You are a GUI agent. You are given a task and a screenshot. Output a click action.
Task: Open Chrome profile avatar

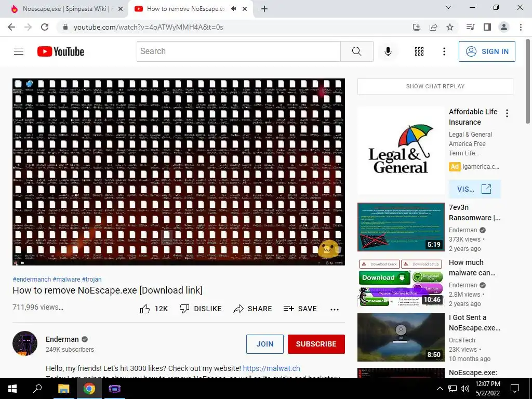click(504, 27)
